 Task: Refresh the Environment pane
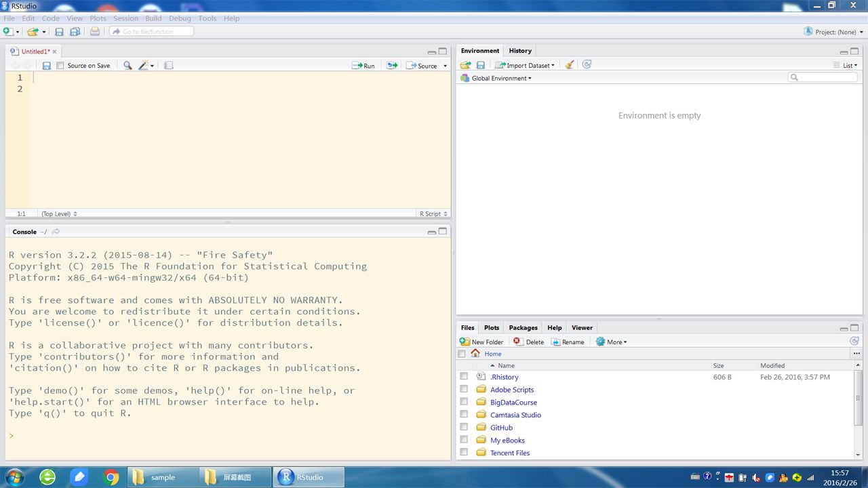tap(587, 64)
